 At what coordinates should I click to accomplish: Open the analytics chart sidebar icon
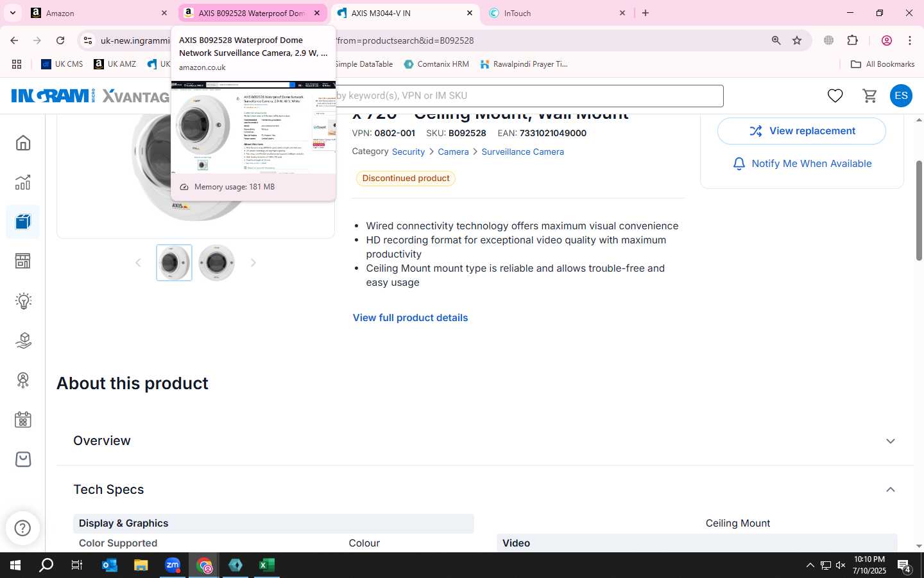click(x=23, y=182)
